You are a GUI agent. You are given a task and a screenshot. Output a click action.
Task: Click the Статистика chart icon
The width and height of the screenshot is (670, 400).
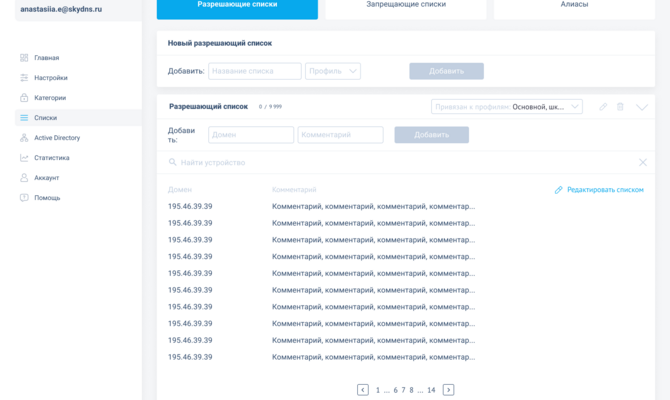tap(24, 158)
